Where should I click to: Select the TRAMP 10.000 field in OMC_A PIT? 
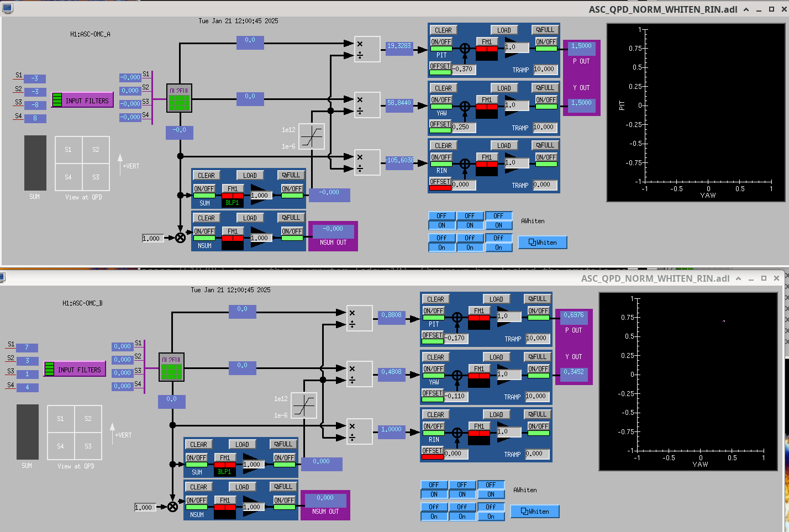click(x=545, y=69)
